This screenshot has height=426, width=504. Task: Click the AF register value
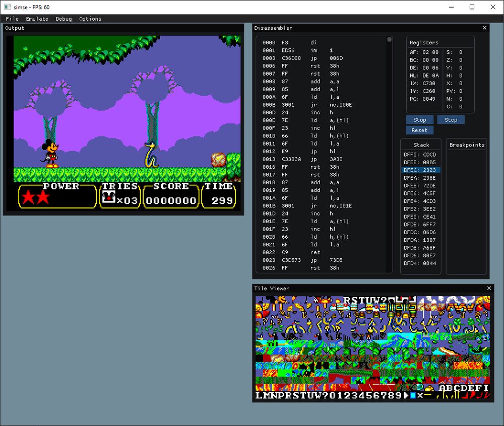pyautogui.click(x=430, y=52)
